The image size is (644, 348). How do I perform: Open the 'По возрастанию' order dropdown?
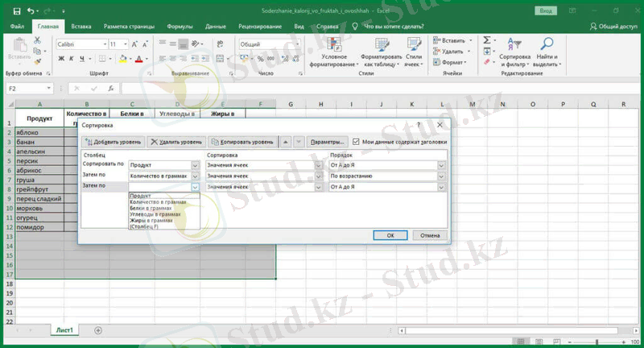441,176
